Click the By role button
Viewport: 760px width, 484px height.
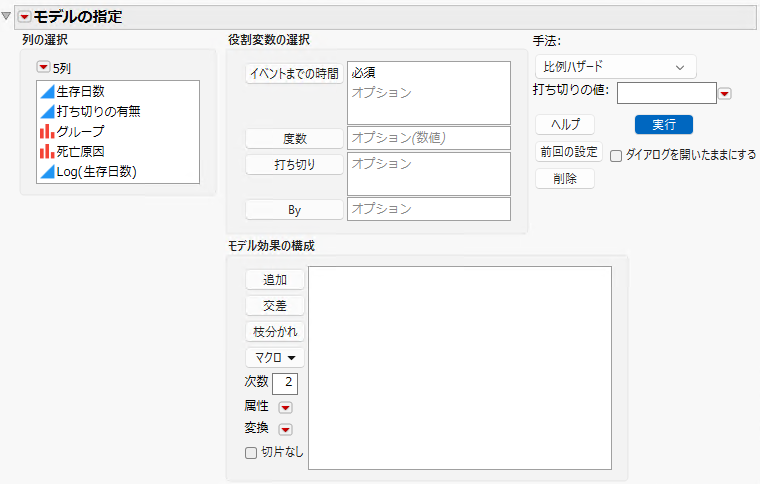[294, 210]
